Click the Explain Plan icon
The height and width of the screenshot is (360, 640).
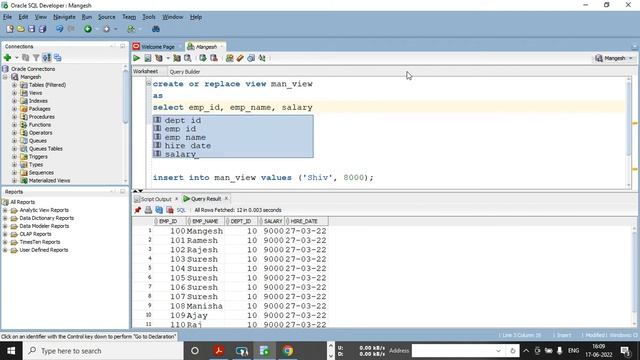pos(159,58)
